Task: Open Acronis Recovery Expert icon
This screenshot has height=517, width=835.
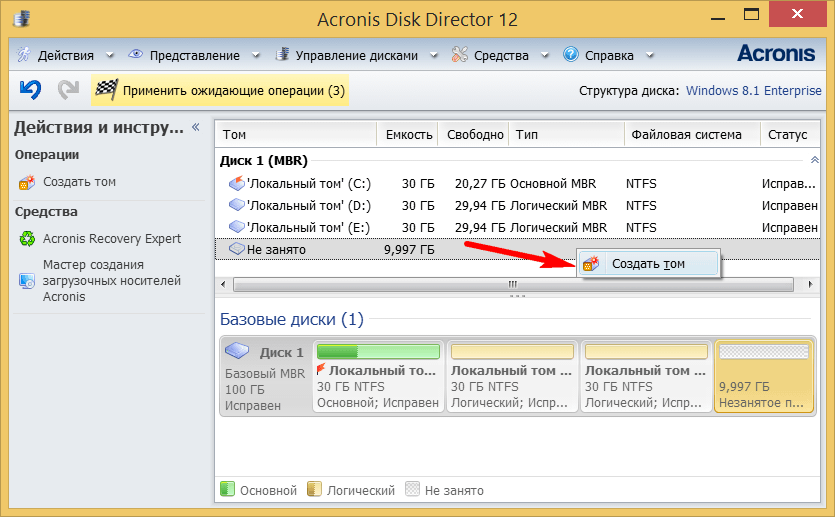Action: click(x=27, y=239)
